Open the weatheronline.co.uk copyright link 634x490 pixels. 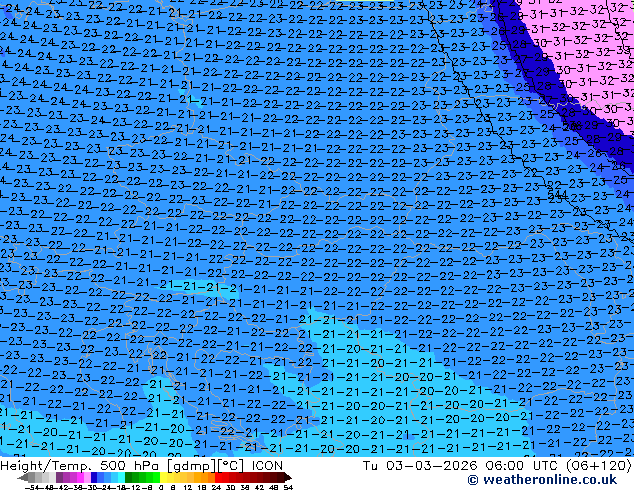point(542,480)
